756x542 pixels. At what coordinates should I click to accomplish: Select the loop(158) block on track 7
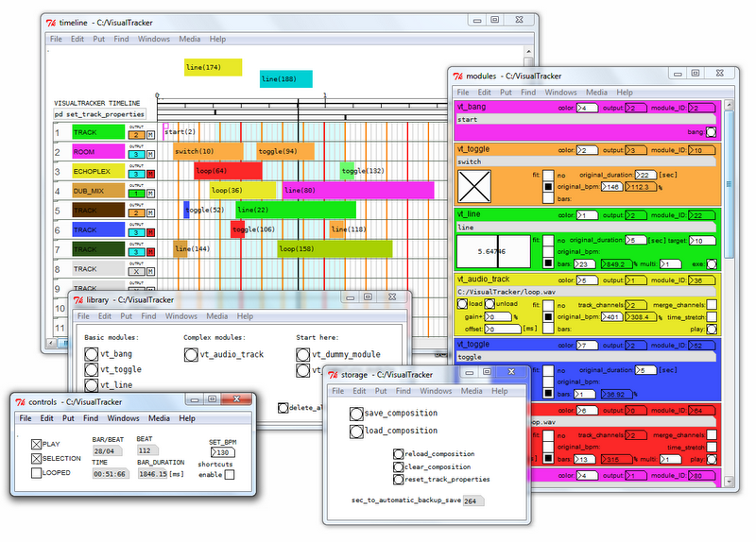pyautogui.click(x=335, y=248)
